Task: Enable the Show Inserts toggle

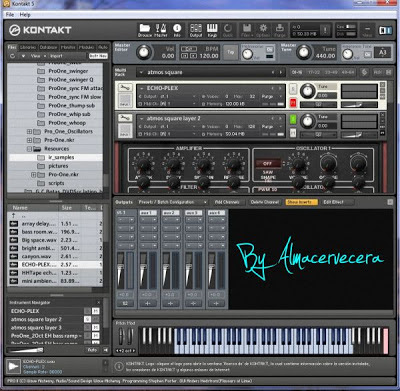Action: 301,202
